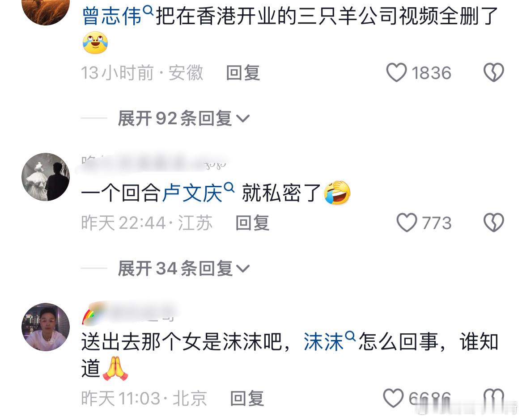The width and height of the screenshot is (522, 420).
Task: Expand the 92 replies thread
Action: click(183, 118)
